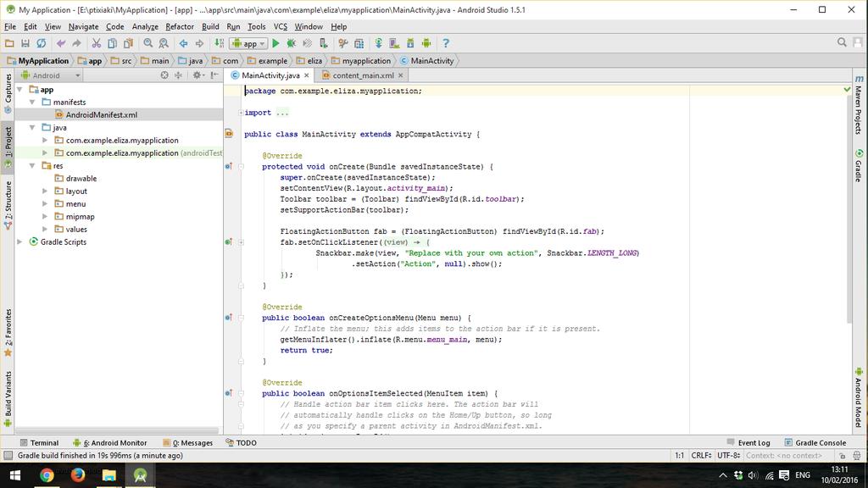Collapse the java folder in the tree

(32, 128)
